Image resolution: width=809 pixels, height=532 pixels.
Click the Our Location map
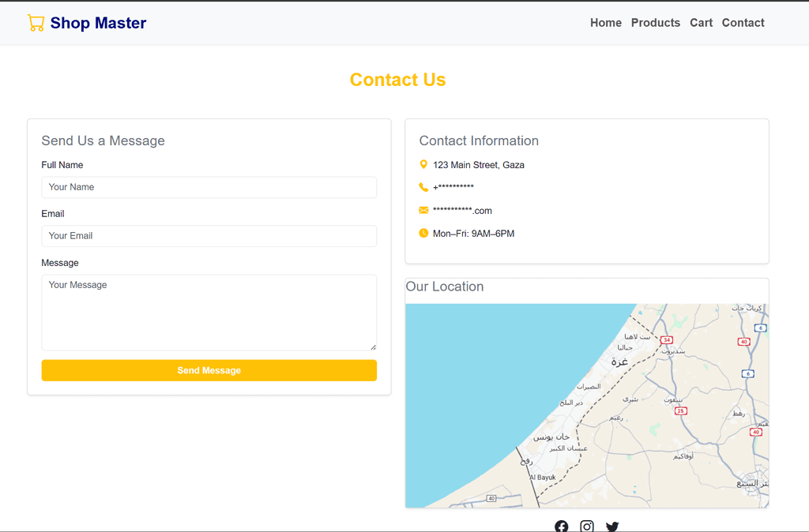[x=586, y=405]
